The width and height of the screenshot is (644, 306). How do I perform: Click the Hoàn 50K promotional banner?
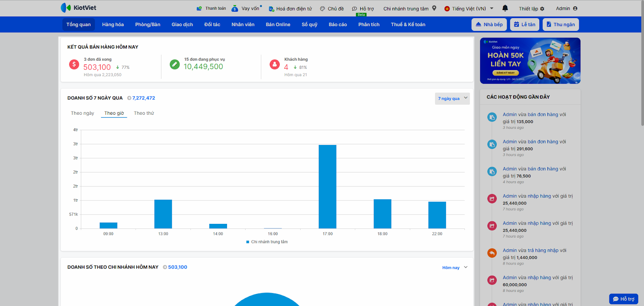530,61
